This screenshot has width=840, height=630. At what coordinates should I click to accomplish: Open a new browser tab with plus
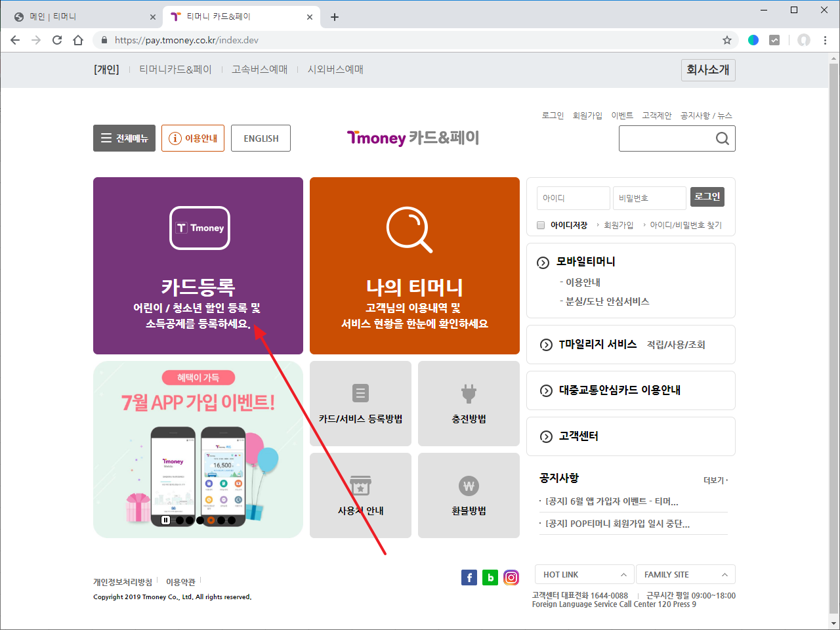click(335, 17)
